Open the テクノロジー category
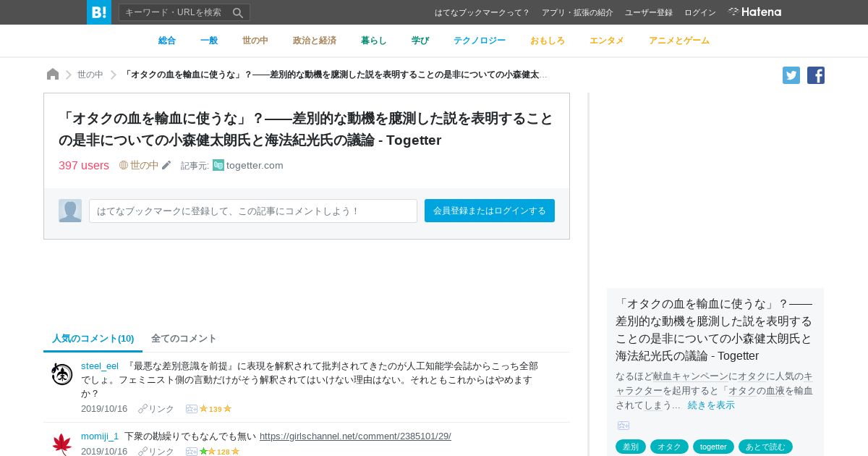 click(480, 41)
